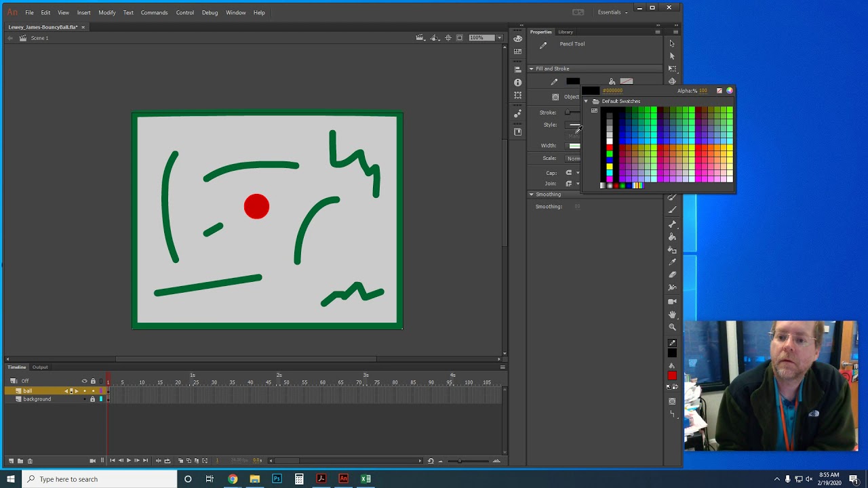Screen dimensions: 868x488
Task: Open the Align panel icon
Action: (518, 70)
